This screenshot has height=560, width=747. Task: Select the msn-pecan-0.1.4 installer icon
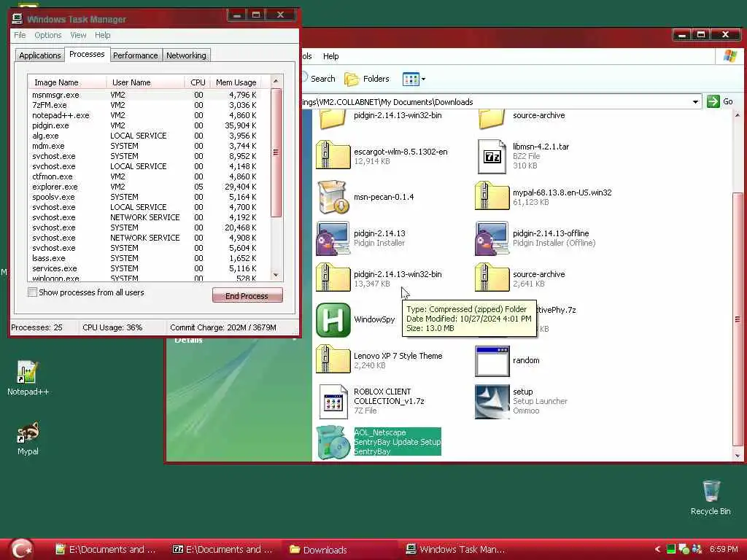[x=333, y=197]
